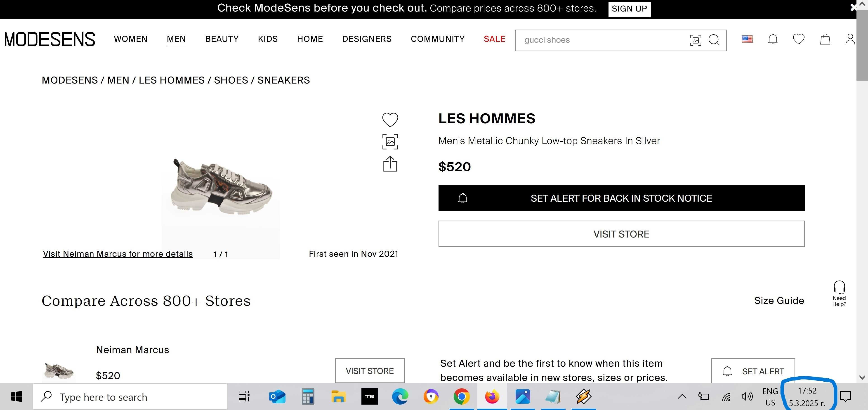Open notifications bell in header
Image resolution: width=868 pixels, height=410 pixels.
(x=773, y=39)
